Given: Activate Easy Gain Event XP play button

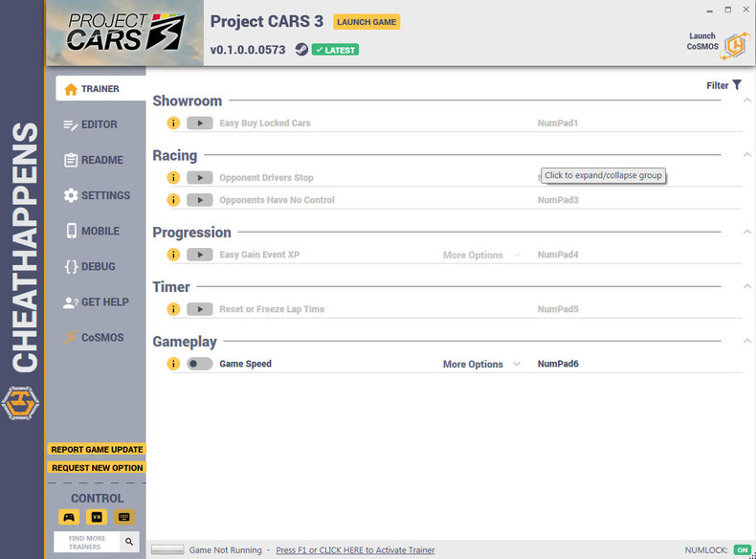Looking at the screenshot, I should click(200, 255).
